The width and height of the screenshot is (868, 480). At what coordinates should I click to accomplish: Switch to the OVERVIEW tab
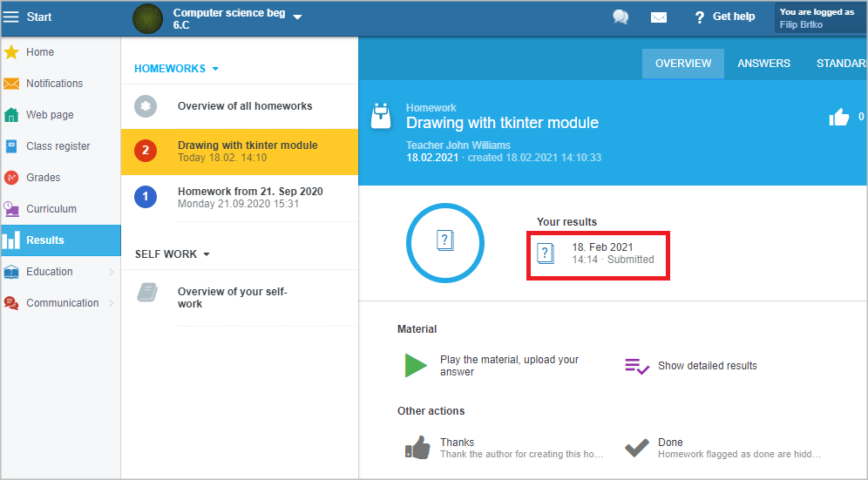[683, 64]
